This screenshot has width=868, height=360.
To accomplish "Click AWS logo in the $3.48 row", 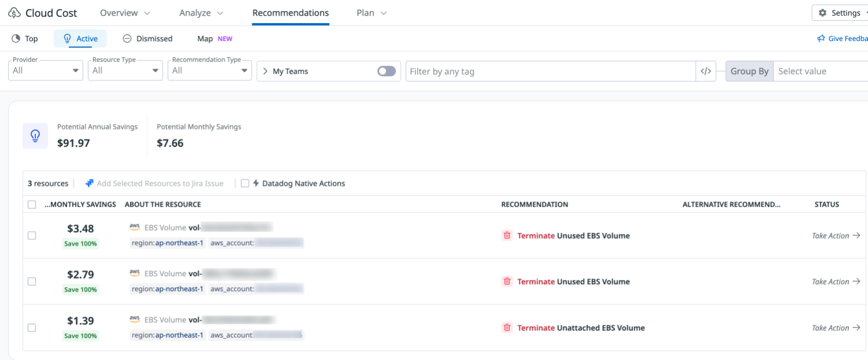I will point(135,227).
